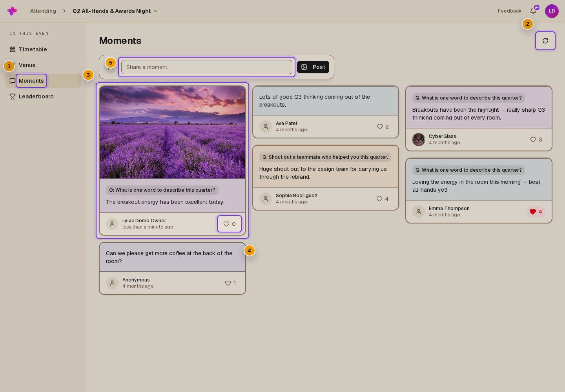565x392 pixels.
Task: Click 'less than a minute ago' timestamp
Action: tap(148, 227)
